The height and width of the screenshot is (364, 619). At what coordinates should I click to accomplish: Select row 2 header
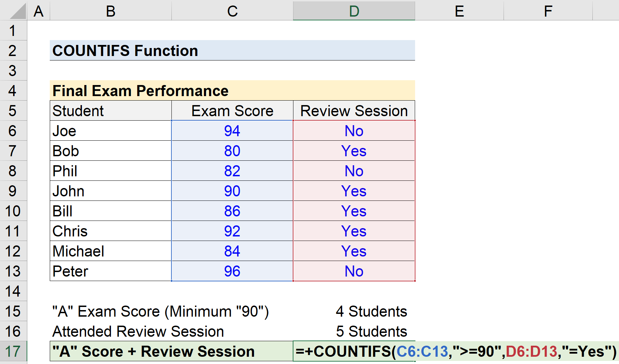coord(13,50)
